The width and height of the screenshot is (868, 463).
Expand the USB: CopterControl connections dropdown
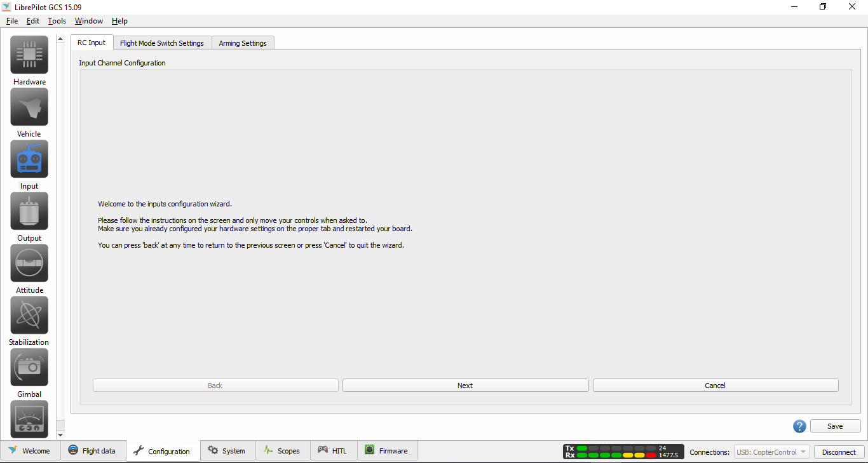(x=771, y=452)
